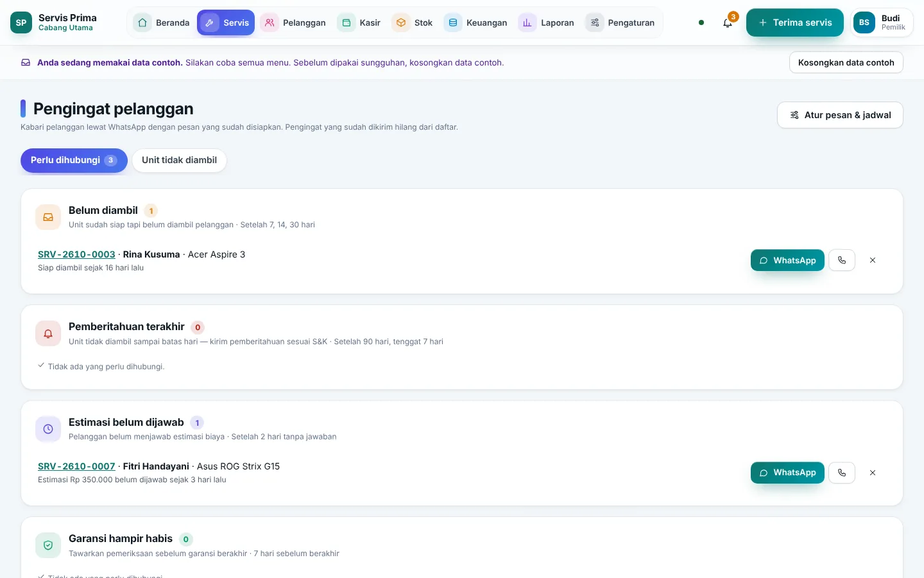This screenshot has width=924, height=578.
Task: Open Atur pesan & jadwal settings
Action: (x=840, y=115)
